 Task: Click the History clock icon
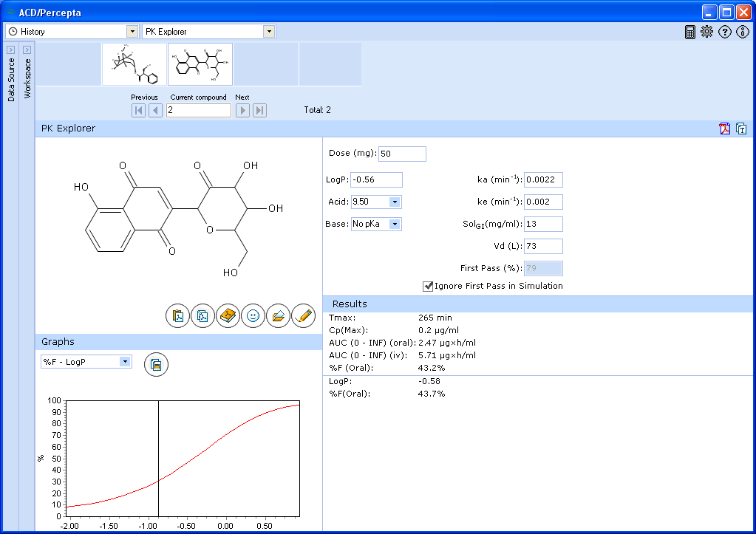[x=13, y=32]
